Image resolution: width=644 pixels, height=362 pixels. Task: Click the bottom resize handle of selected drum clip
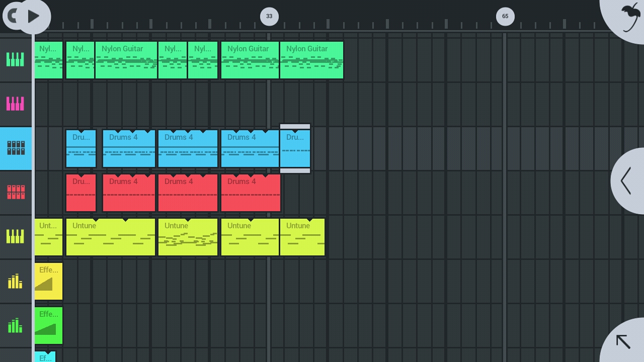point(295,171)
